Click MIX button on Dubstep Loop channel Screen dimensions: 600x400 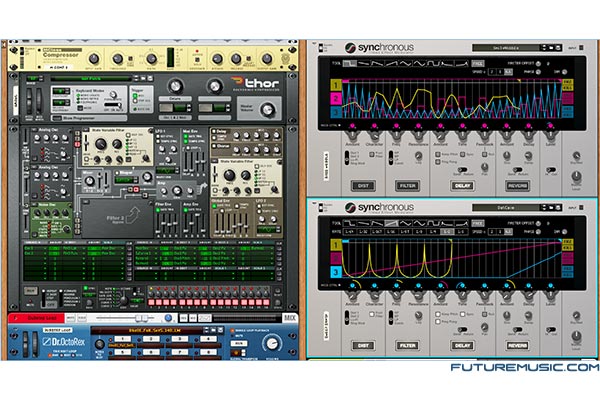pyautogui.click(x=290, y=318)
